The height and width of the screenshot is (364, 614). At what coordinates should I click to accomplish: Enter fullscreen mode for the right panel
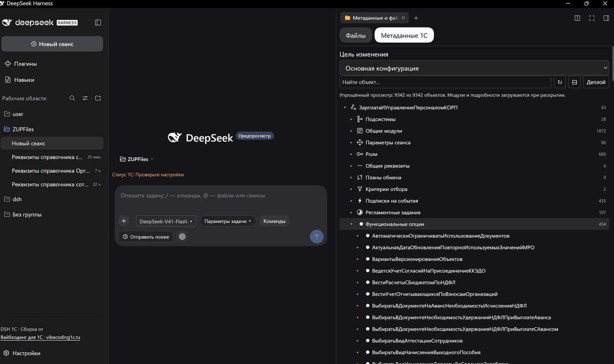coord(592,18)
